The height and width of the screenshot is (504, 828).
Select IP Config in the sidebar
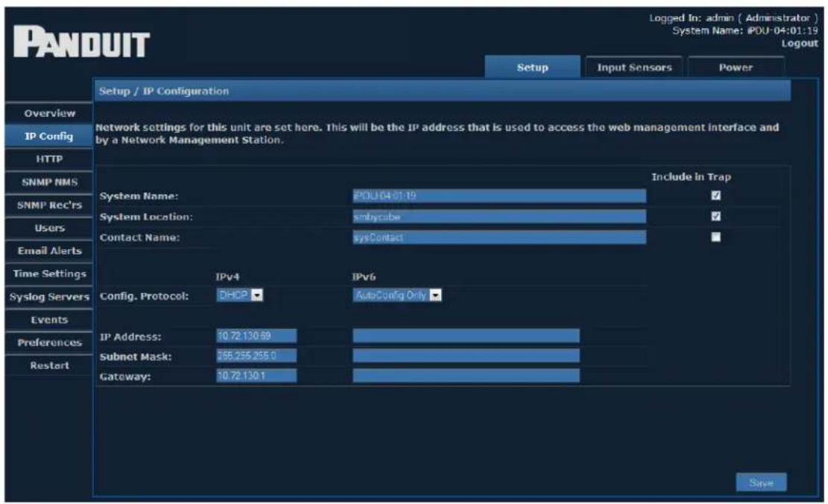[49, 136]
